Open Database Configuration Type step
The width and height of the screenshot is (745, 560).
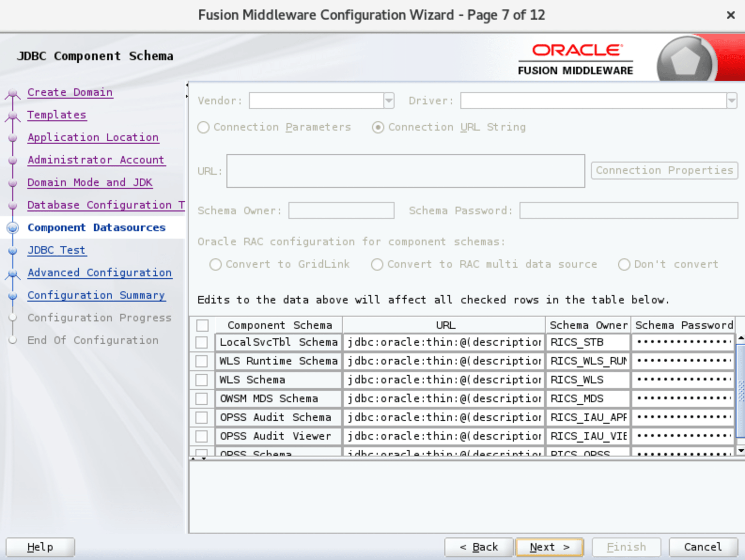tap(106, 205)
